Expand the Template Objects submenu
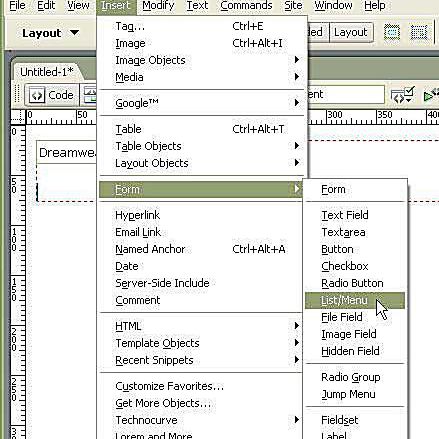Image resolution: width=439 pixels, height=439 pixels. [x=202, y=343]
